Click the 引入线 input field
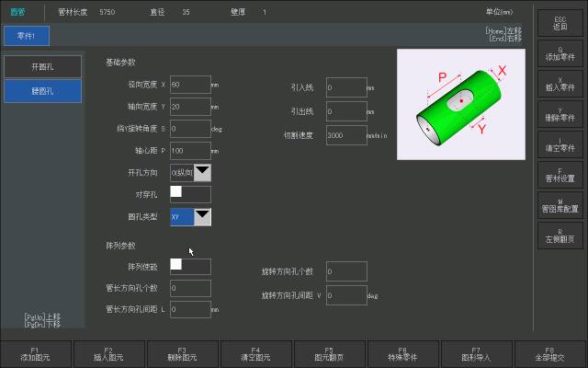The height and width of the screenshot is (368, 588). [x=346, y=87]
